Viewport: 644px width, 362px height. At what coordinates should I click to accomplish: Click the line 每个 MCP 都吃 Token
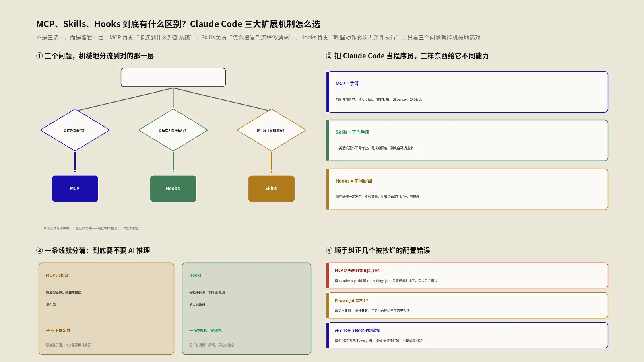[379, 341]
